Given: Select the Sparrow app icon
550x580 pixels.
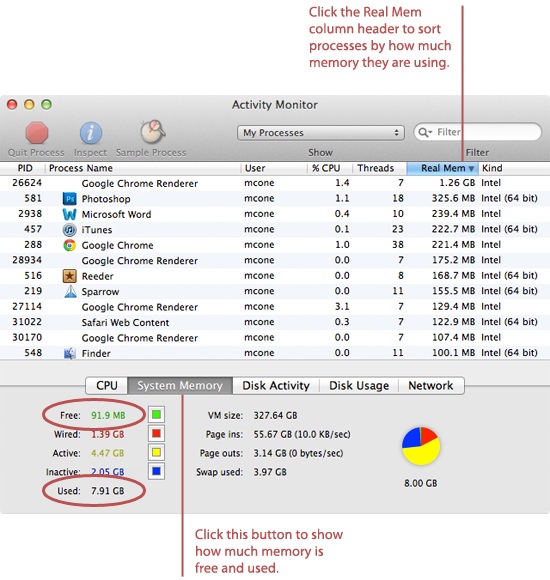Looking at the screenshot, I should coord(70,291).
